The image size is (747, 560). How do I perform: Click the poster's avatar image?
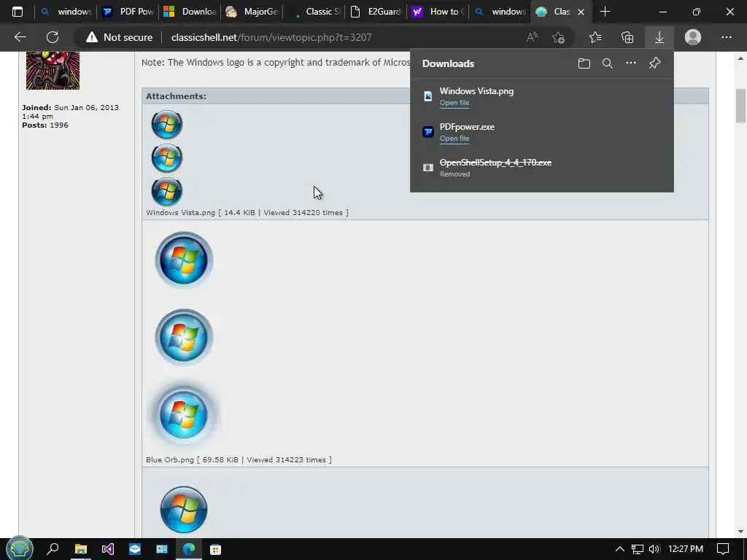point(53,71)
